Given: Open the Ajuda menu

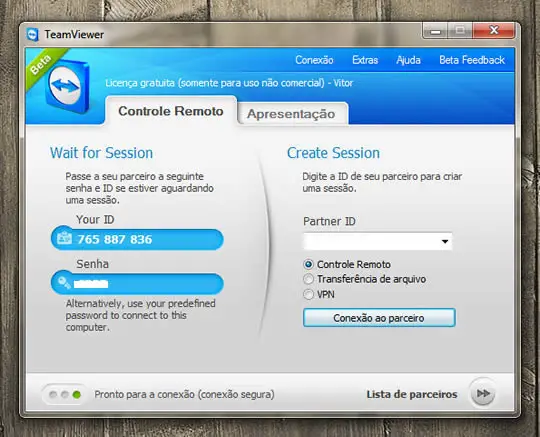Looking at the screenshot, I should tap(408, 60).
